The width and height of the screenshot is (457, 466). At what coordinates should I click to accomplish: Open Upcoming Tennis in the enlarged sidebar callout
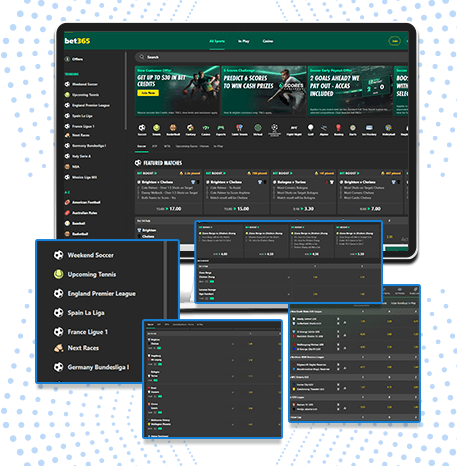pyautogui.click(x=92, y=274)
